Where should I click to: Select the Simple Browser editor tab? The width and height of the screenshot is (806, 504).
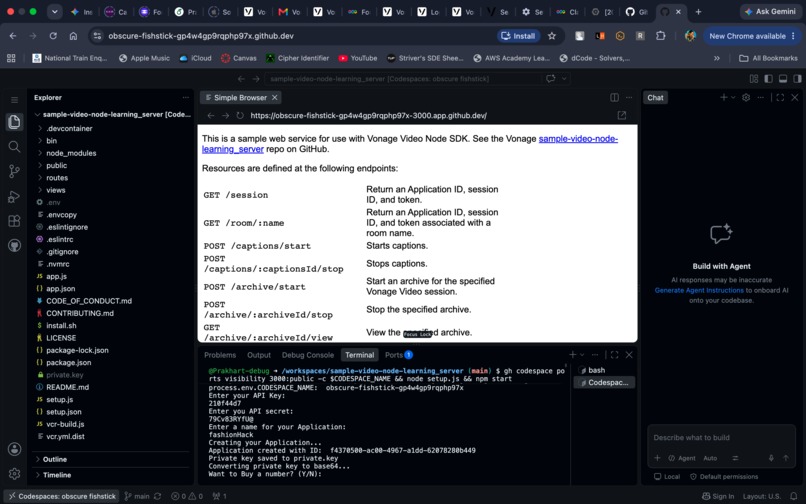241,98
